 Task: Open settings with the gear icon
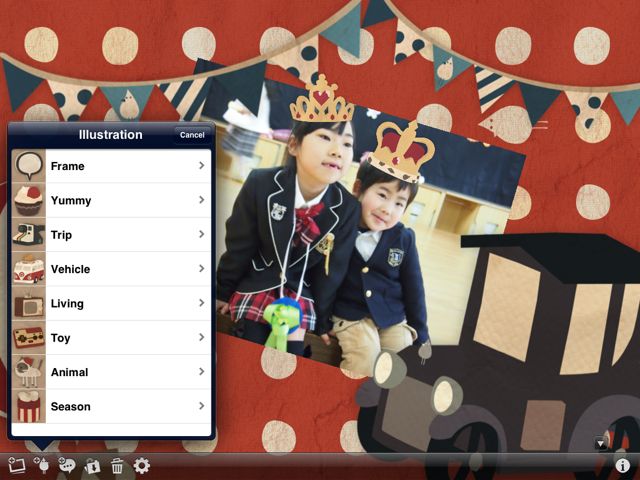(142, 466)
